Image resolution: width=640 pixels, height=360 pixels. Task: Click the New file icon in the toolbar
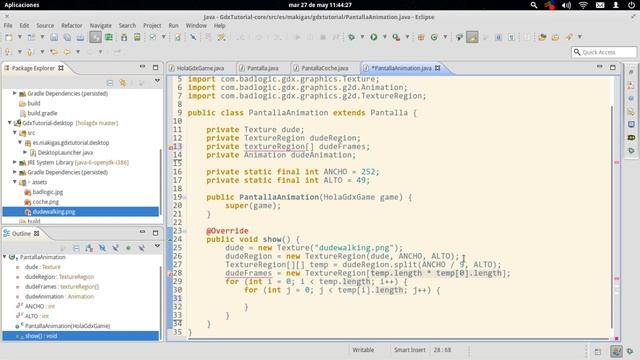(9, 38)
